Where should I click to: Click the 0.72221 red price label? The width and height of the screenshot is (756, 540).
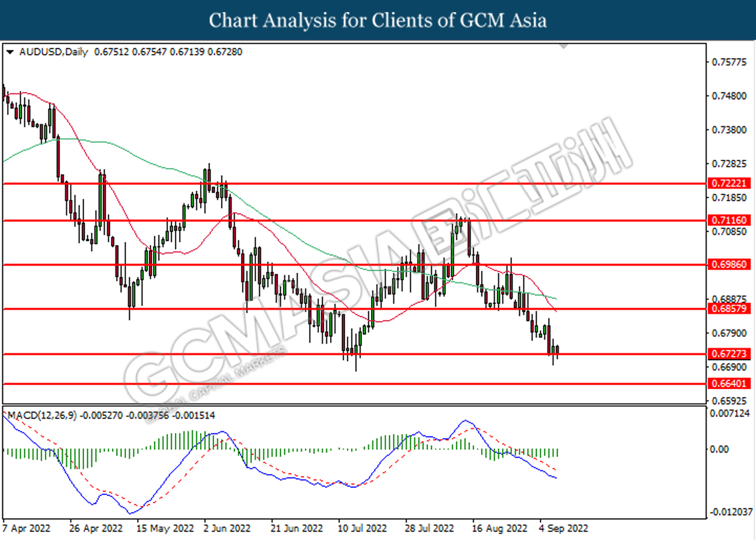pos(729,184)
